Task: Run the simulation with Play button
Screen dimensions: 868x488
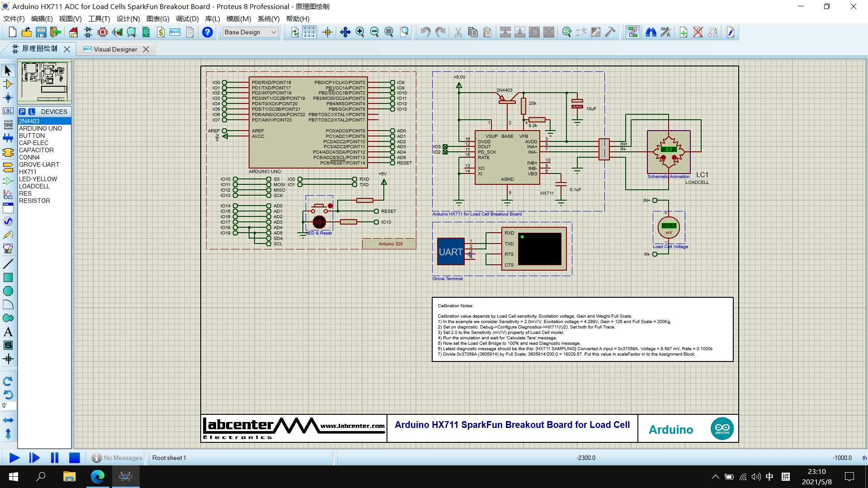Action: [14, 458]
